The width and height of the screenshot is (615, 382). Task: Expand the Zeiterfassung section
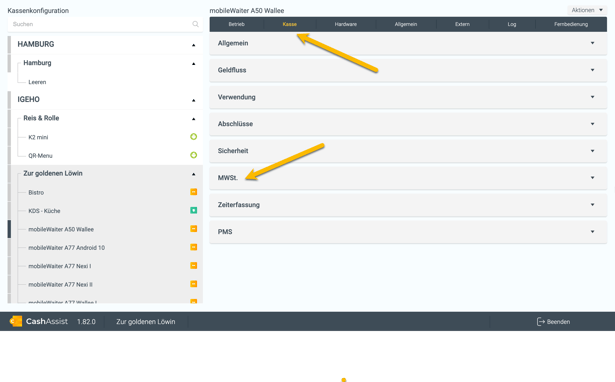coord(408,205)
